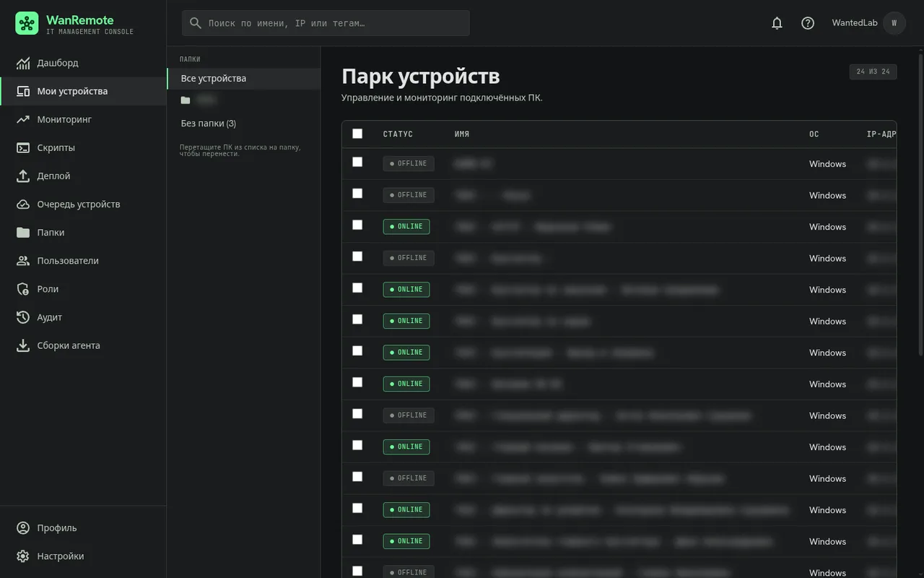This screenshot has width=924, height=578.
Task: Click the Роли shield icon
Action: pyautogui.click(x=23, y=289)
